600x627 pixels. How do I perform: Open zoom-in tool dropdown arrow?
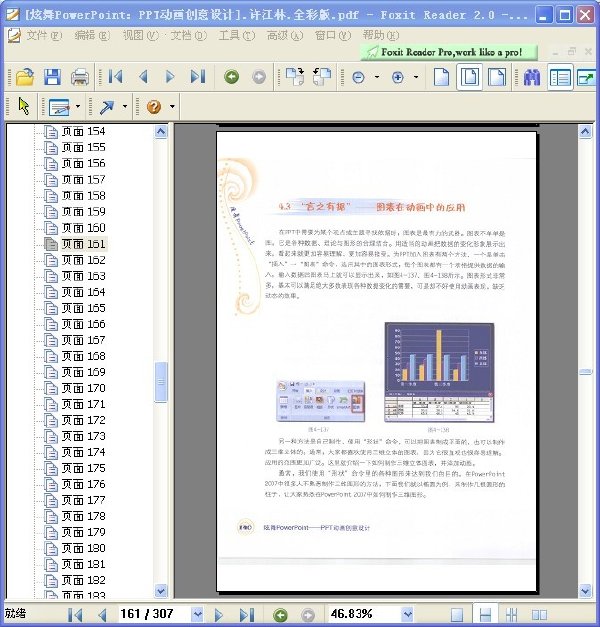416,77
